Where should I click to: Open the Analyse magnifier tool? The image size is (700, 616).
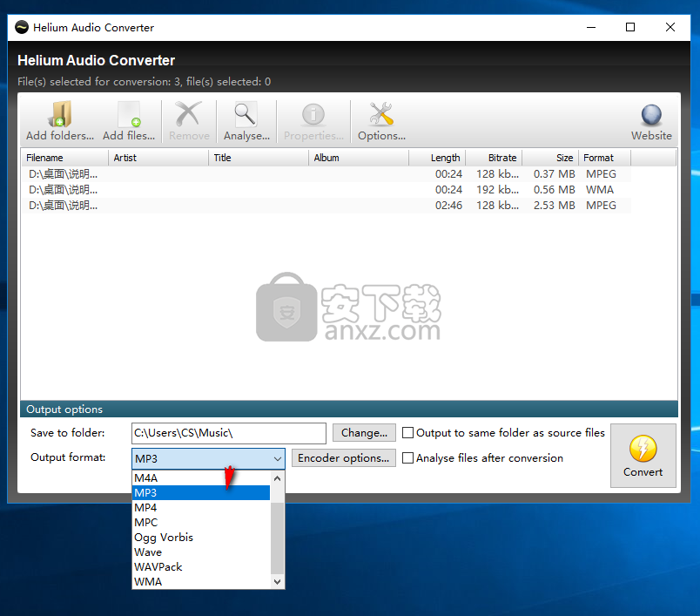(246, 120)
